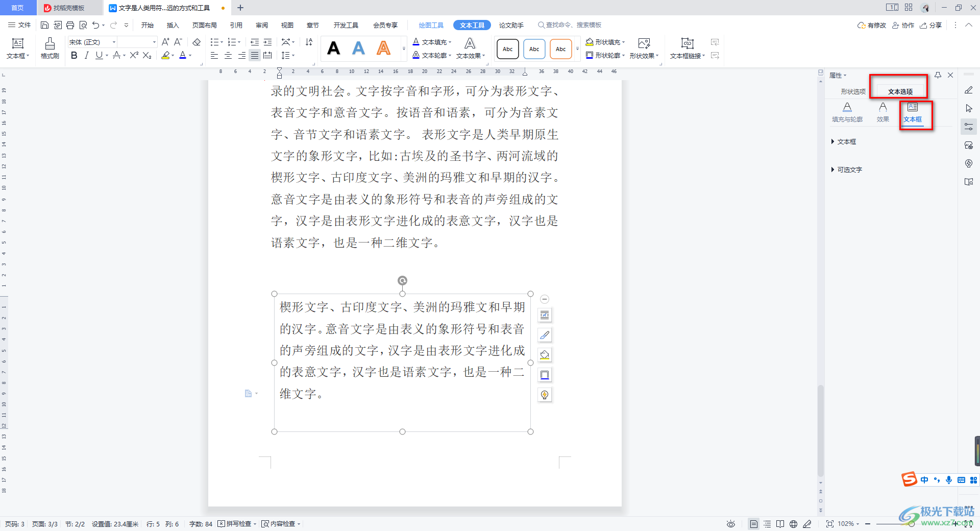Open the 文件 (File) menu
This screenshot has width=980, height=531.
pyautogui.click(x=19, y=25)
